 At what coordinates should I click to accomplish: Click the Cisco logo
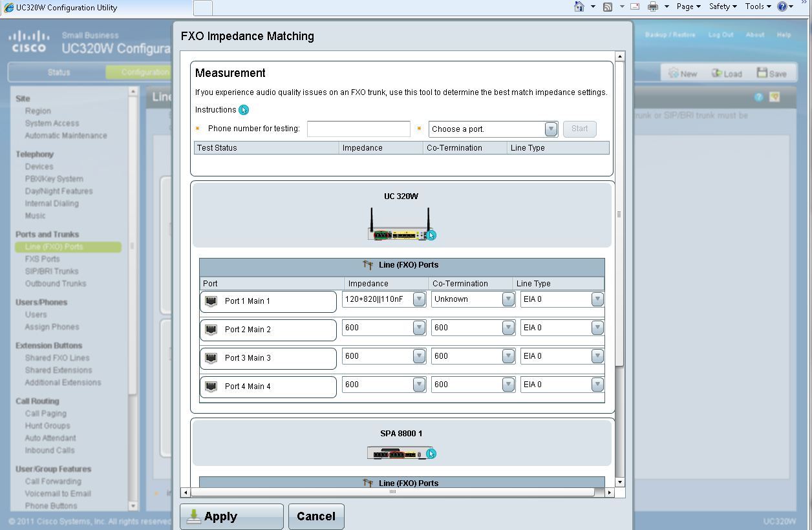coord(29,41)
